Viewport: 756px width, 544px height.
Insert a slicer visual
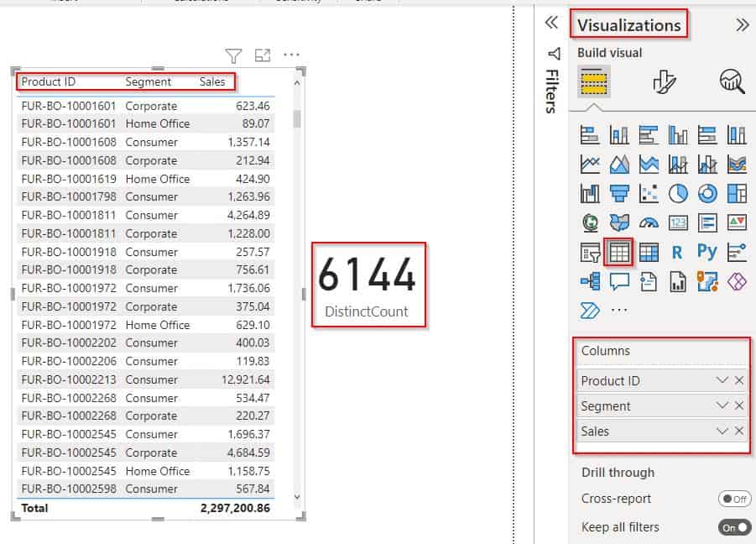[590, 252]
